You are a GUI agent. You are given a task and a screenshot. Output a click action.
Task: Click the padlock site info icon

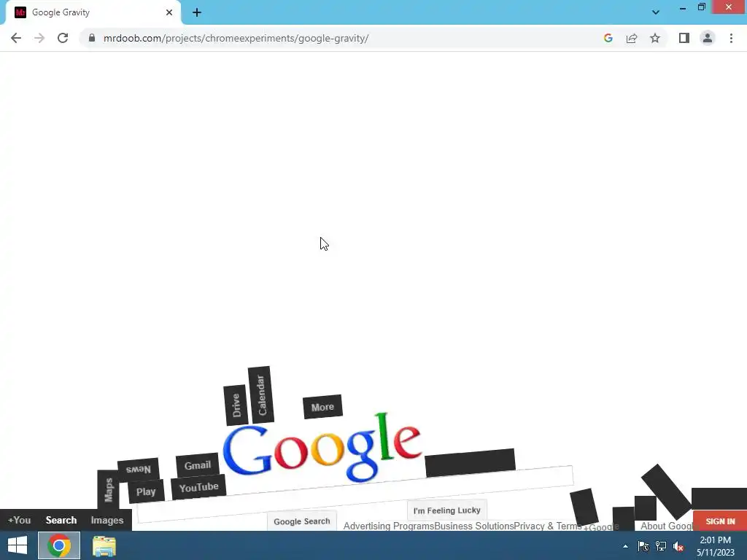coord(92,38)
